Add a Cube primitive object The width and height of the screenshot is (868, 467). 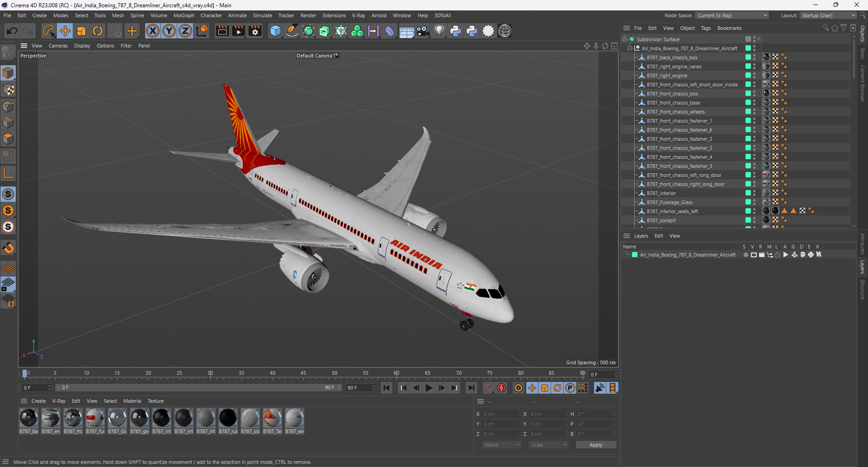point(275,31)
